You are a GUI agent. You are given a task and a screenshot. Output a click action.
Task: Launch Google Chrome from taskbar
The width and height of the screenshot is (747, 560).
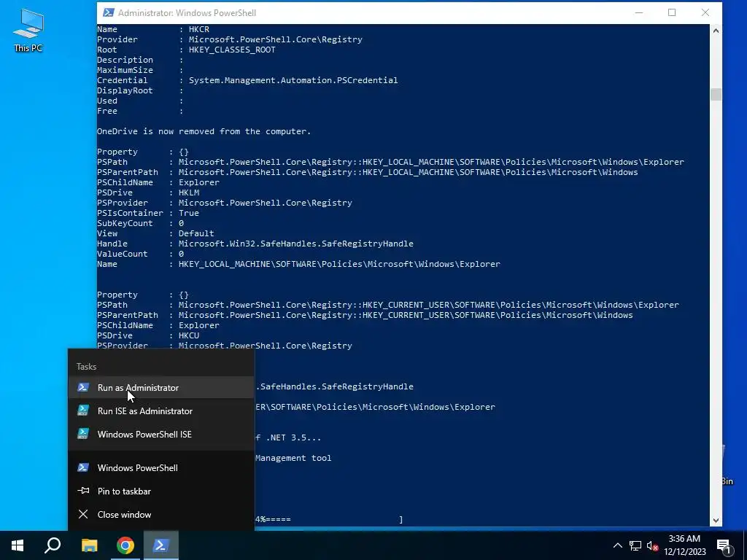[x=125, y=545]
